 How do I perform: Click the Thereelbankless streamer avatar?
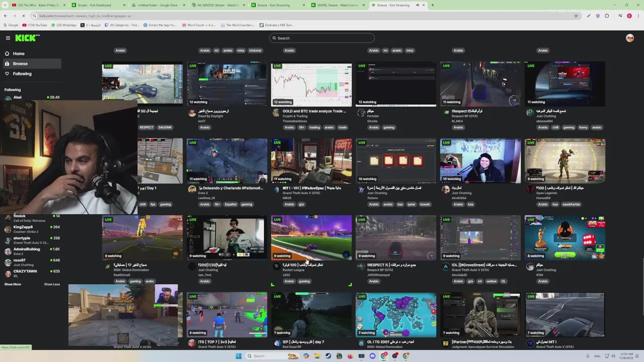[276, 113]
